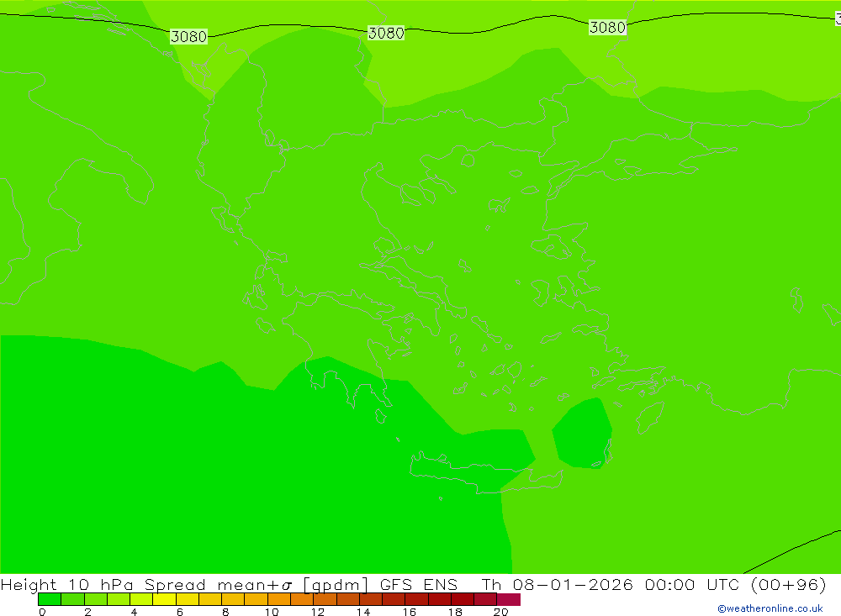The width and height of the screenshot is (841, 616).
Task: Click the 'Spread' word in the caption
Action: click(x=175, y=584)
